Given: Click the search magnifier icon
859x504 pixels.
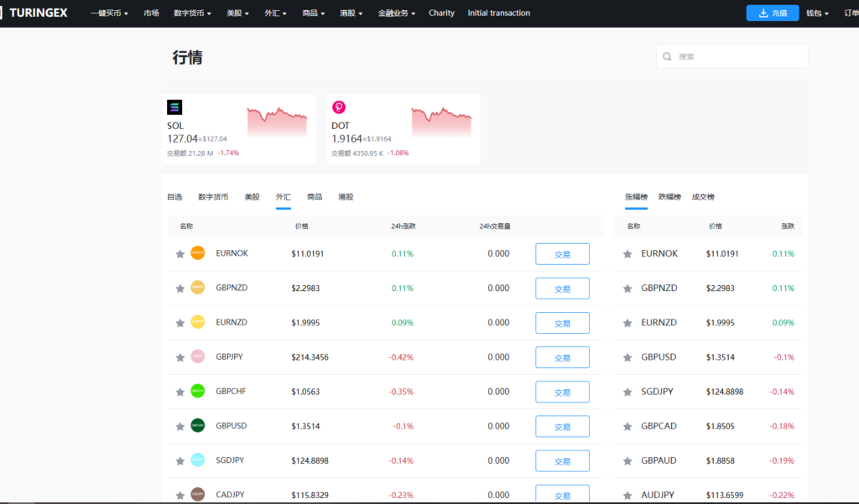Looking at the screenshot, I should (667, 57).
